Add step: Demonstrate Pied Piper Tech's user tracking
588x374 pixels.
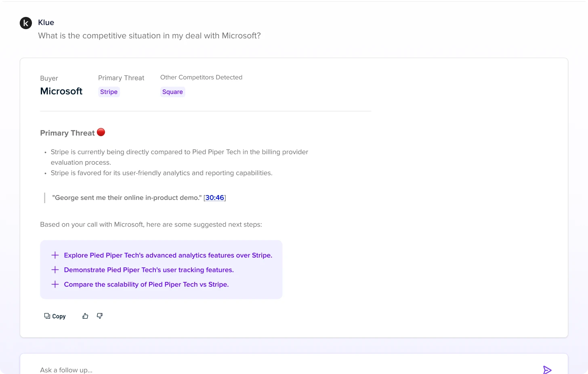click(x=149, y=270)
